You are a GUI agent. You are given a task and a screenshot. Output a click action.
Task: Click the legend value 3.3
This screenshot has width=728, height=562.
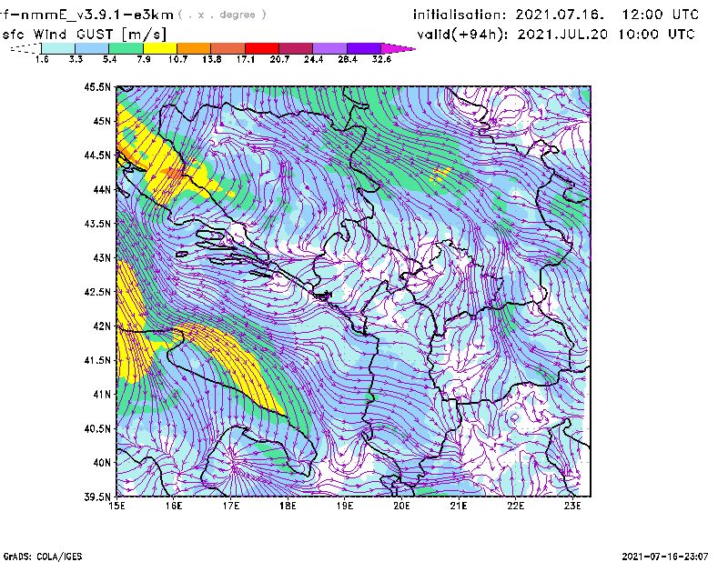[x=76, y=59]
